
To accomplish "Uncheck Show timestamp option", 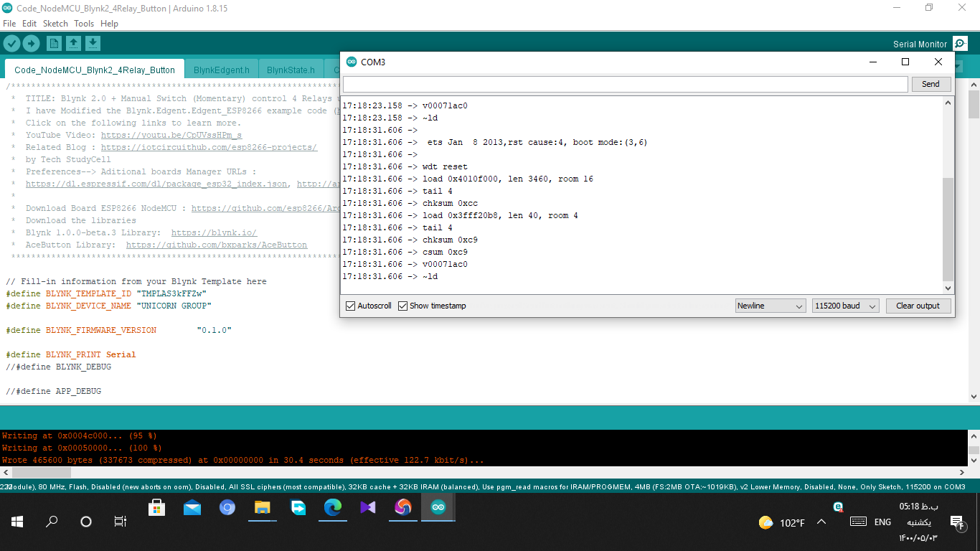I will tap(403, 306).
